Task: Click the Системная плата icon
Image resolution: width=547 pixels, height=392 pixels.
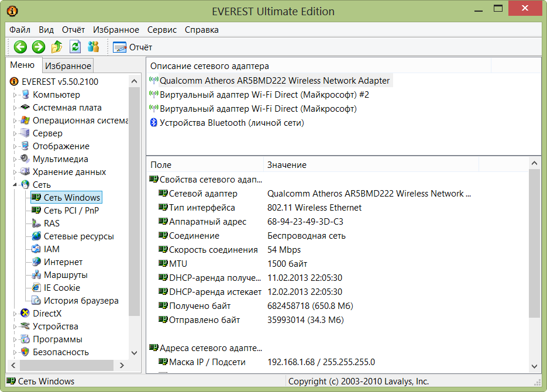Action: point(25,107)
